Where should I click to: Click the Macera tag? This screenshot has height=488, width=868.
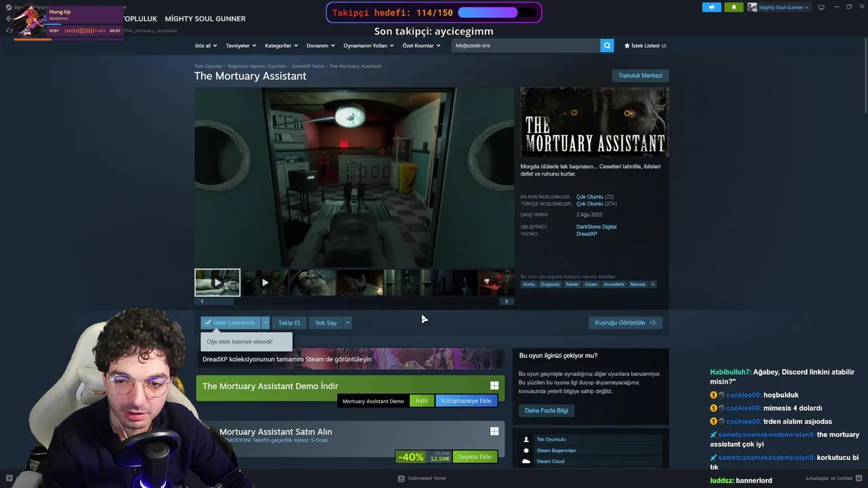[638, 284]
